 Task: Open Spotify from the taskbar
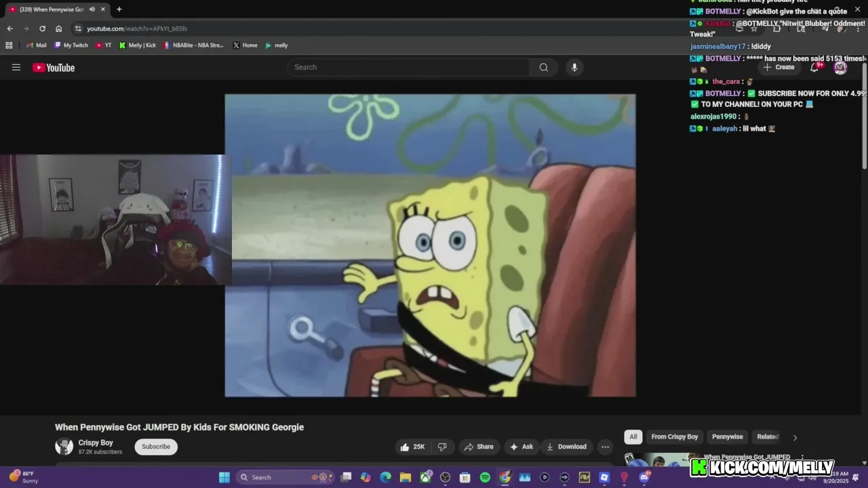pos(485,477)
